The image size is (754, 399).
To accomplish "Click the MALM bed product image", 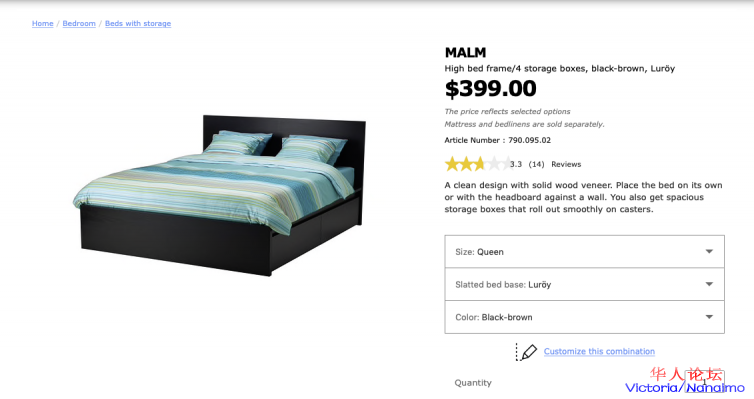I will pyautogui.click(x=219, y=195).
